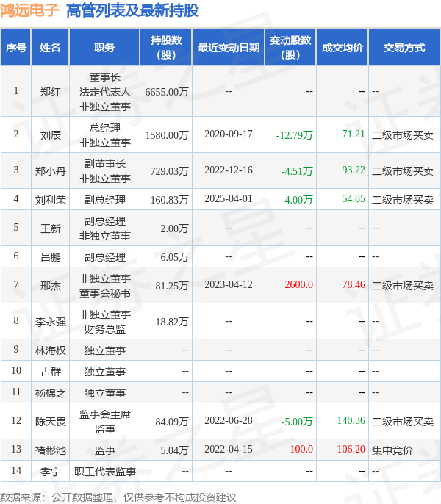Select the name 刘利荣
The width and height of the screenshot is (441, 504).
tap(51, 200)
